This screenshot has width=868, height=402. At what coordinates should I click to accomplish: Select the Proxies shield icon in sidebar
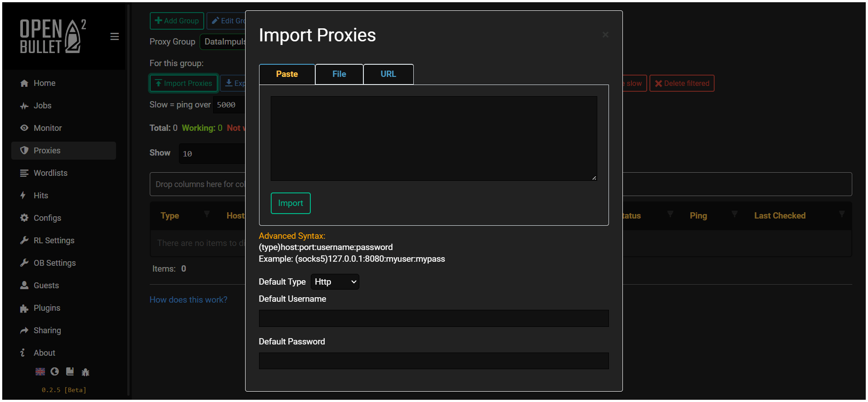24,150
